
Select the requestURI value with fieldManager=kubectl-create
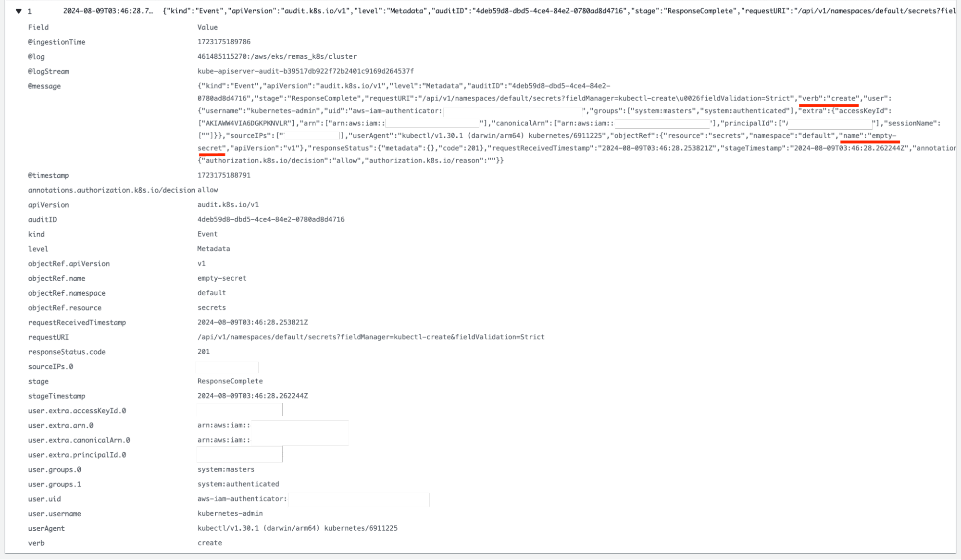click(x=371, y=337)
